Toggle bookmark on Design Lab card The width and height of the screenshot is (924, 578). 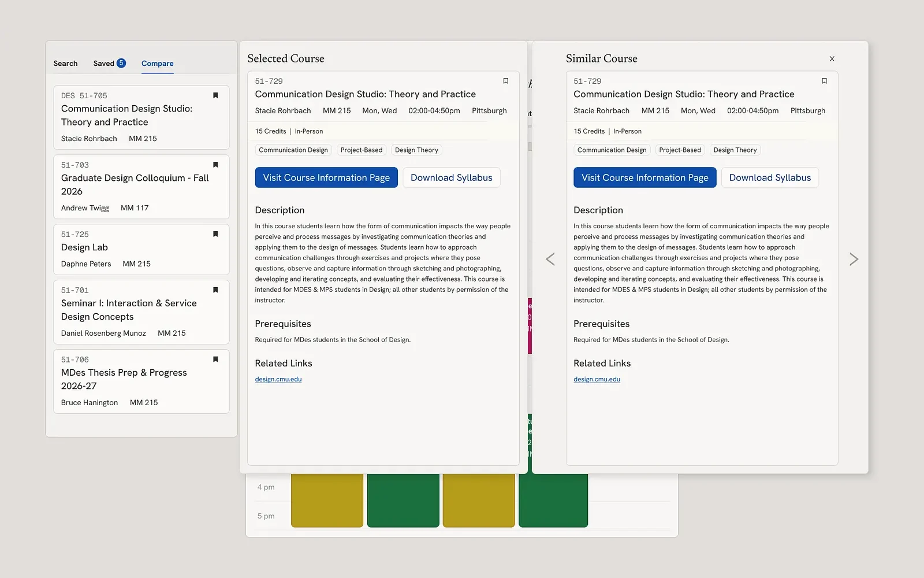(x=215, y=234)
